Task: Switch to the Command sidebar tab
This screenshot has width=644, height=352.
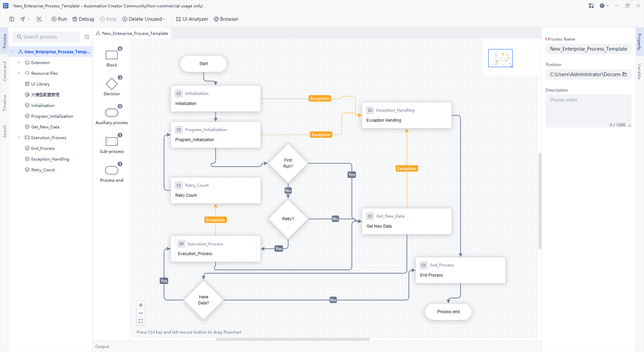Action: click(x=4, y=69)
